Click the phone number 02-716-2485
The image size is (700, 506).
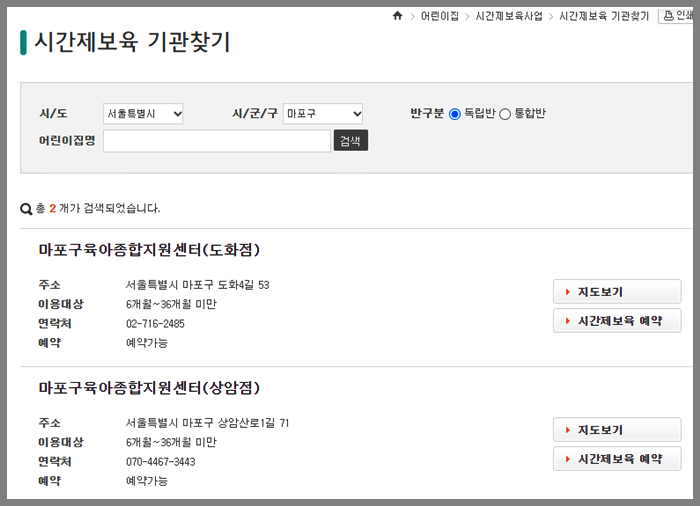coord(155,324)
